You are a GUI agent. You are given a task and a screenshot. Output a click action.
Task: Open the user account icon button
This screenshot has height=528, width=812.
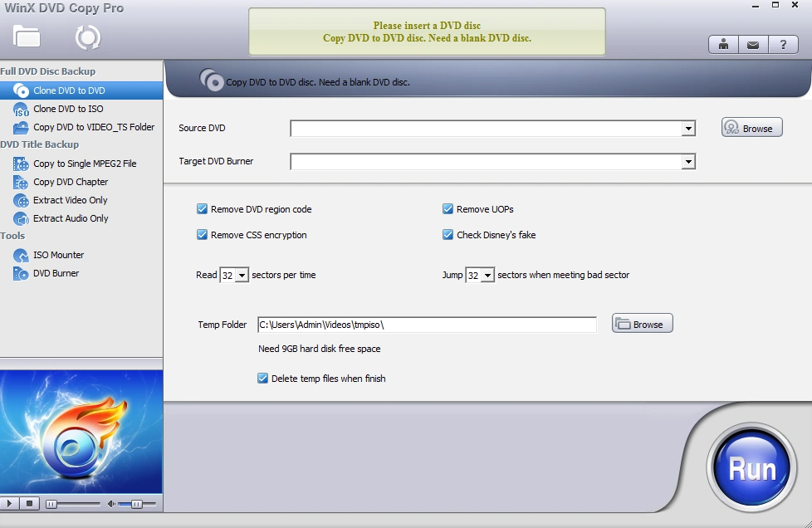[x=723, y=45]
